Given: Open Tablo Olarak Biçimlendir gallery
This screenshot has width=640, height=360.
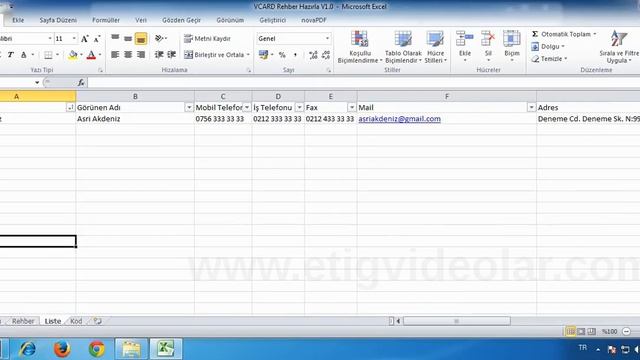Looking at the screenshot, I should 403,47.
